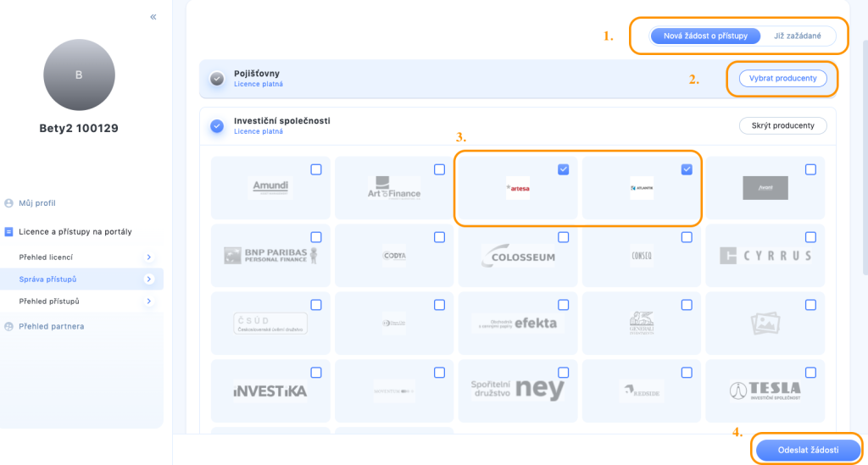Image resolution: width=868 pixels, height=465 pixels.
Task: Click the Moventum logo
Action: [394, 391]
